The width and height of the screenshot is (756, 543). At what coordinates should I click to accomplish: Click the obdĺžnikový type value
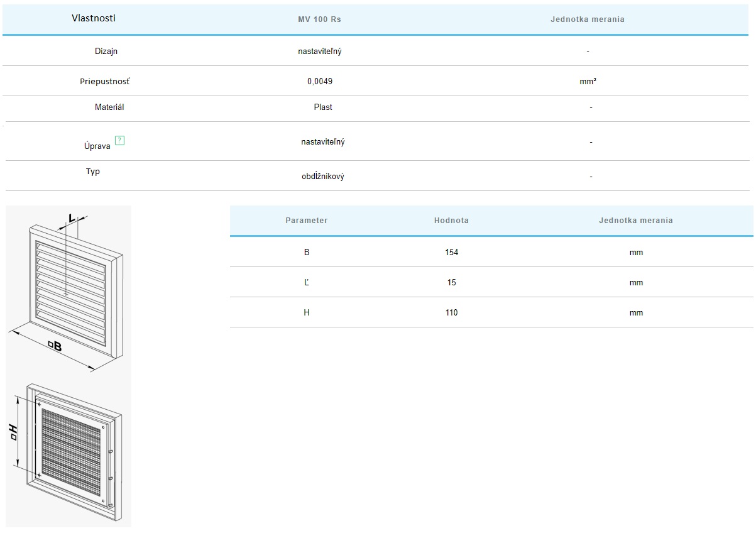coord(322,177)
